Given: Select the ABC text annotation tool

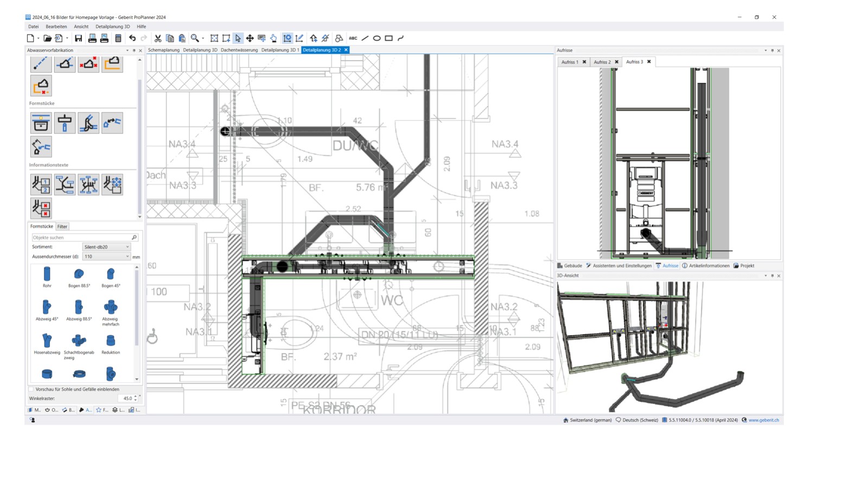Looking at the screenshot, I should pos(353,38).
